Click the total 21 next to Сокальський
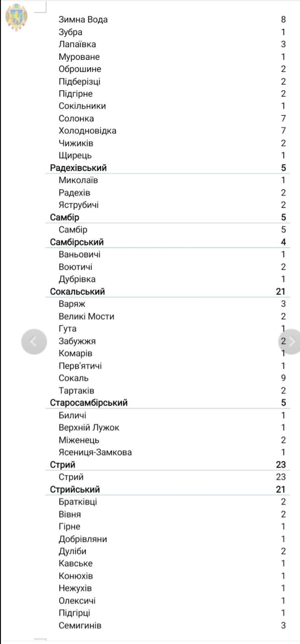Image resolution: width=300 pixels, height=644 pixels. point(280,292)
